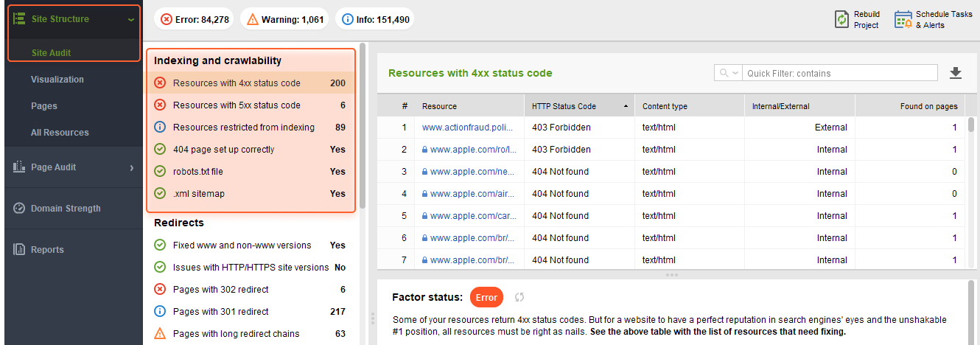Click the Domain Strength gauge icon
Screen dimensions: 980x345
[19, 209]
